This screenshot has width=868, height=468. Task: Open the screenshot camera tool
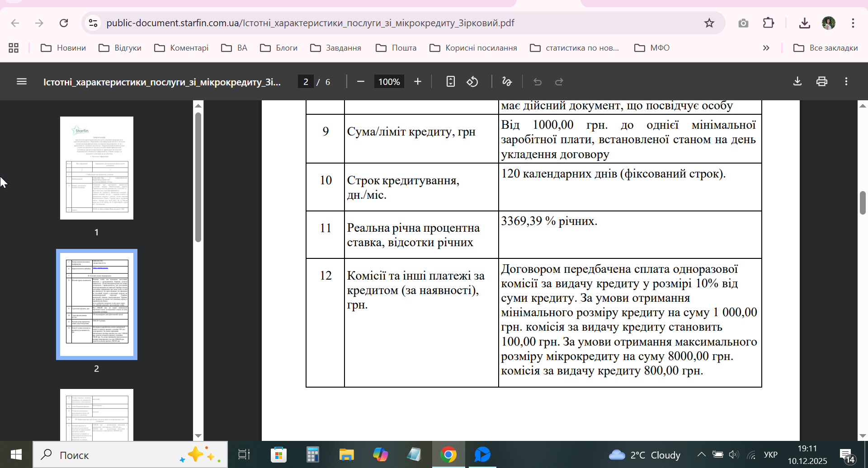coord(743,23)
